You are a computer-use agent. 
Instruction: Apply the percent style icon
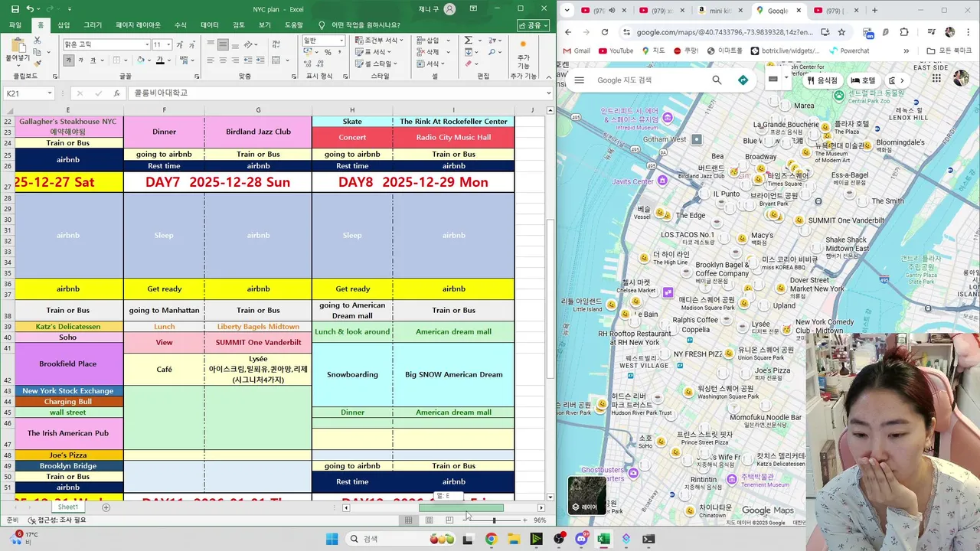[x=328, y=52]
